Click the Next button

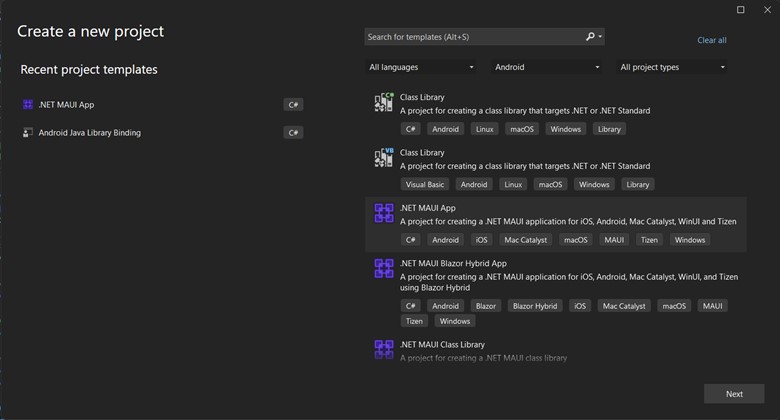pyautogui.click(x=734, y=394)
